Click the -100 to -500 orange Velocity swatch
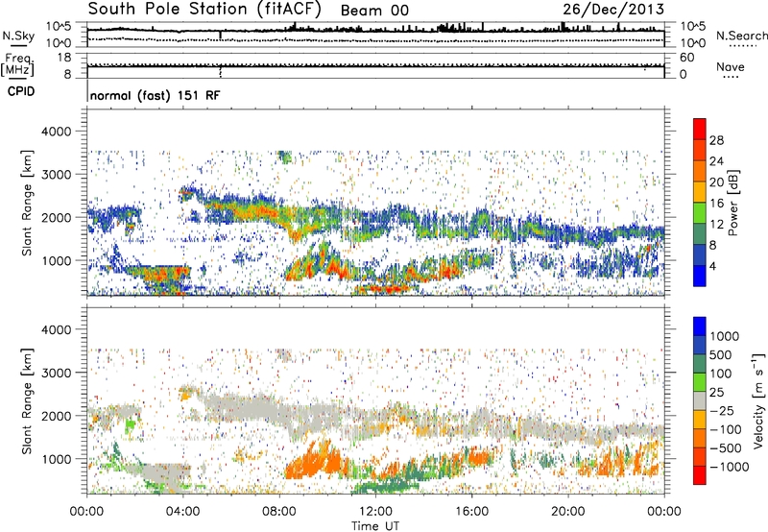 coord(700,438)
